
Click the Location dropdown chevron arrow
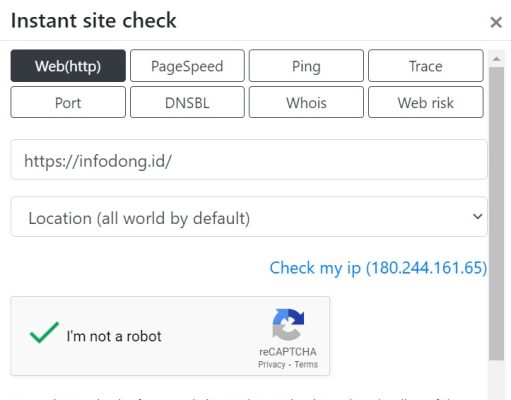pos(478,217)
